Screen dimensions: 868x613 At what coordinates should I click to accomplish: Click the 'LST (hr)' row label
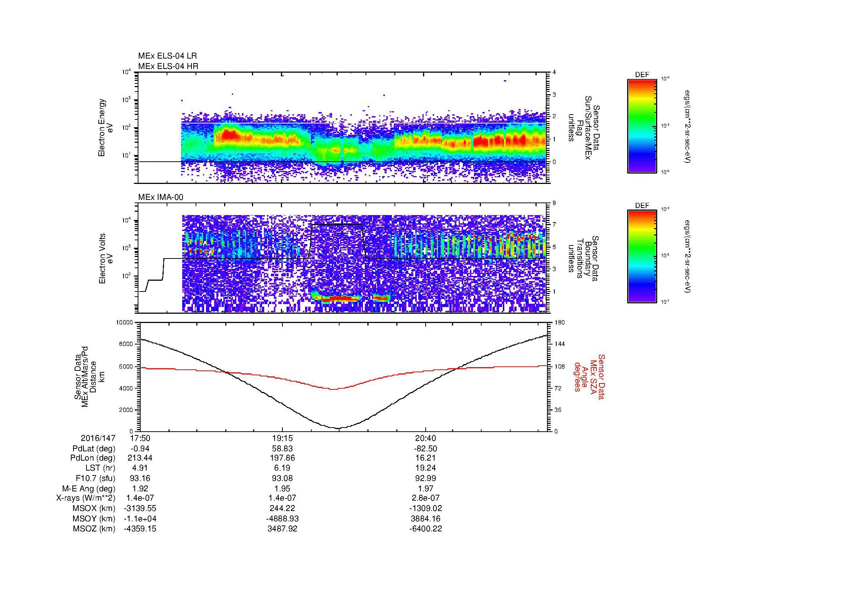tap(100, 468)
